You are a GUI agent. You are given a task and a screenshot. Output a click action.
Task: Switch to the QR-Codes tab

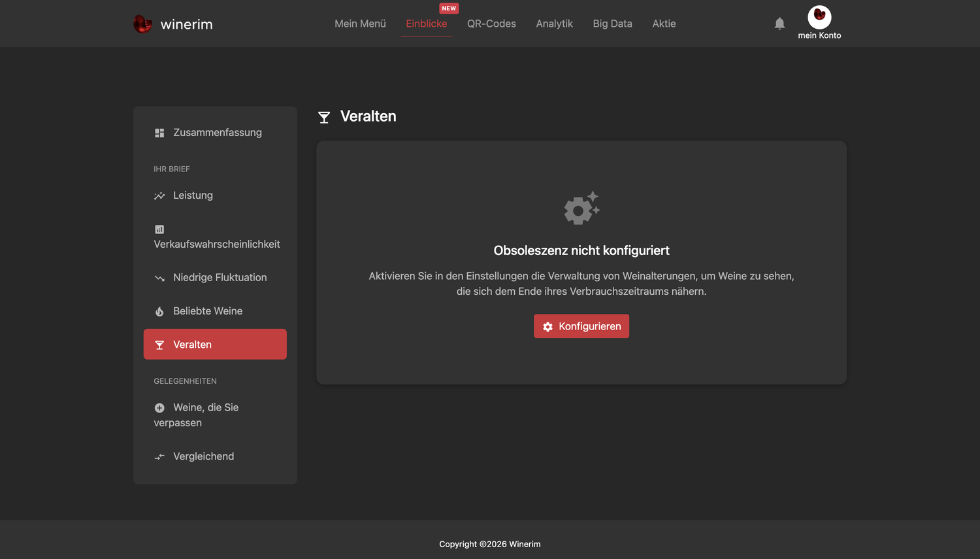click(491, 24)
